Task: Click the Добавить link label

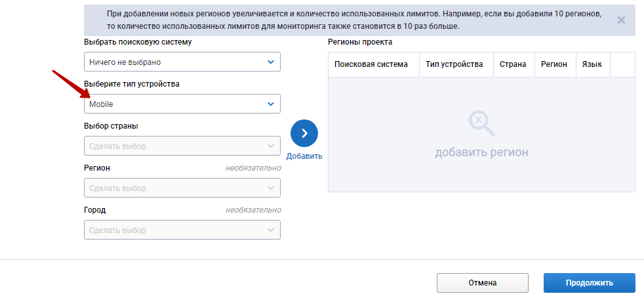Action: tap(304, 156)
